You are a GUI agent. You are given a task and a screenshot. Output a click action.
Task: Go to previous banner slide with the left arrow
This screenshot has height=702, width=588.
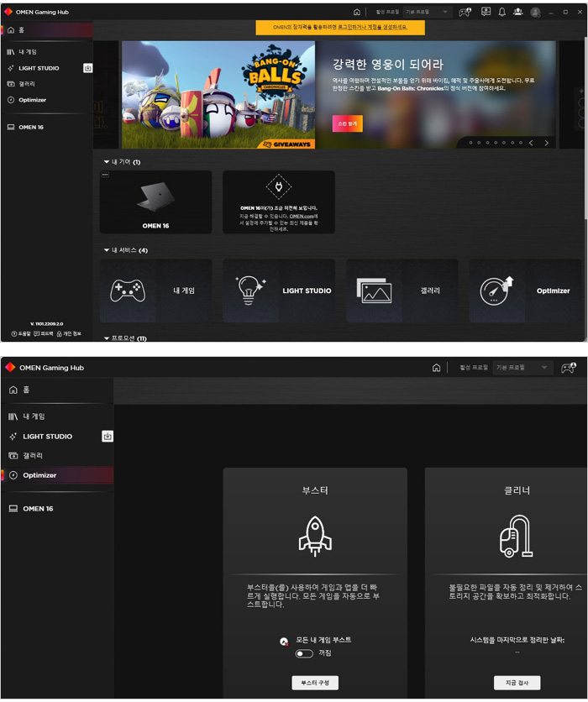[531, 143]
